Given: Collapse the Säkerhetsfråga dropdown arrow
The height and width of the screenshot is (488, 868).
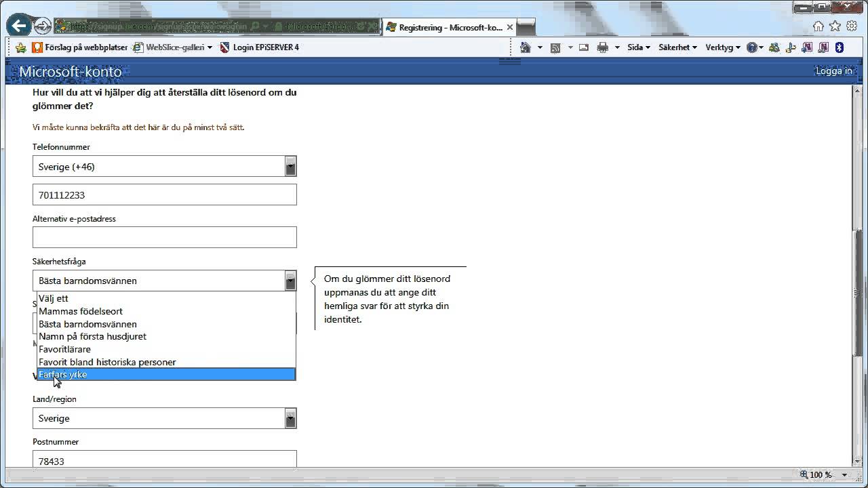Looking at the screenshot, I should coord(290,281).
